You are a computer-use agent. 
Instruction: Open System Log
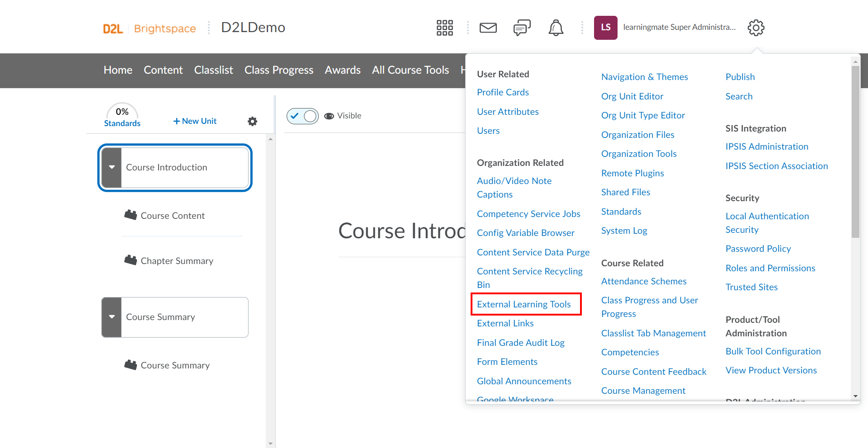624,231
